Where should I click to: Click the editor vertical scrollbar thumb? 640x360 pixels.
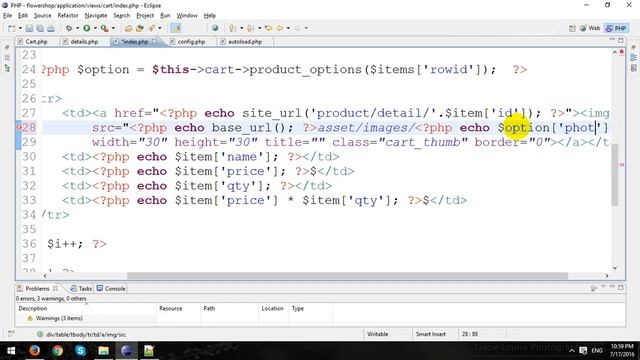(x=615, y=175)
